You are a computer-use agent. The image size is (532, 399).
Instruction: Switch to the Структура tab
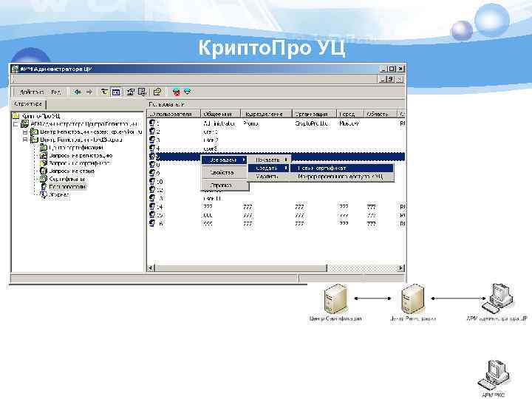[x=28, y=104]
